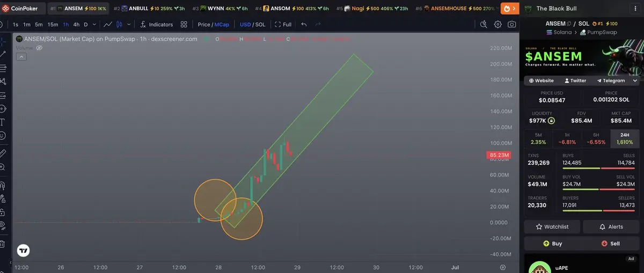This screenshot has height=273, width=644.
Task: Enter Full screen chart mode
Action: click(x=283, y=24)
